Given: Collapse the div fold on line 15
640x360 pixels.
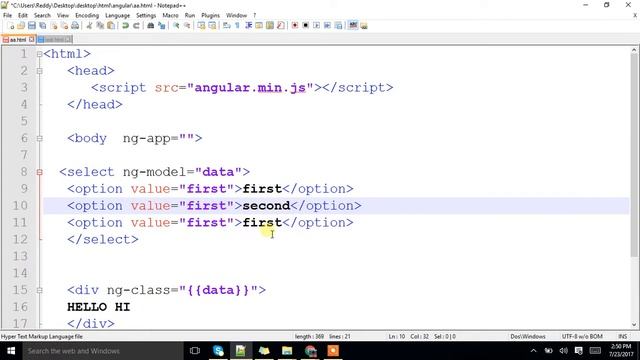Looking at the screenshot, I should point(40,290).
